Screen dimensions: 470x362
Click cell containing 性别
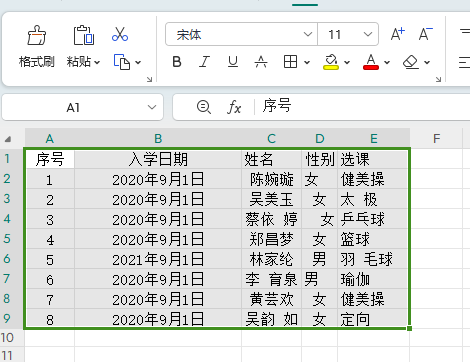click(319, 159)
